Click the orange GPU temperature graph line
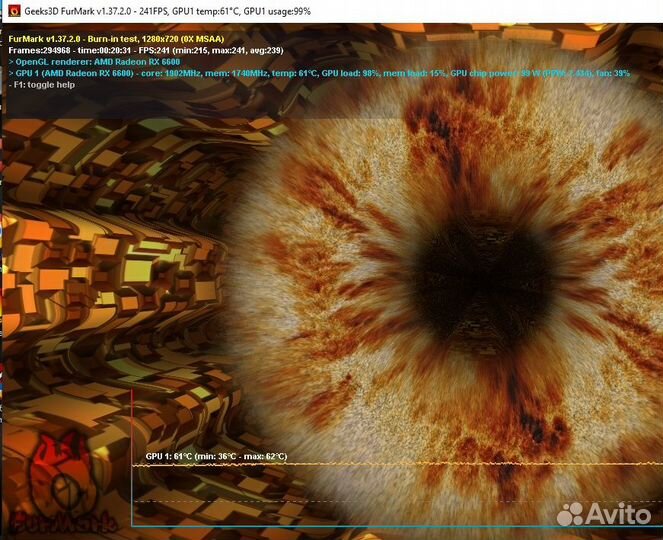 coord(397,464)
